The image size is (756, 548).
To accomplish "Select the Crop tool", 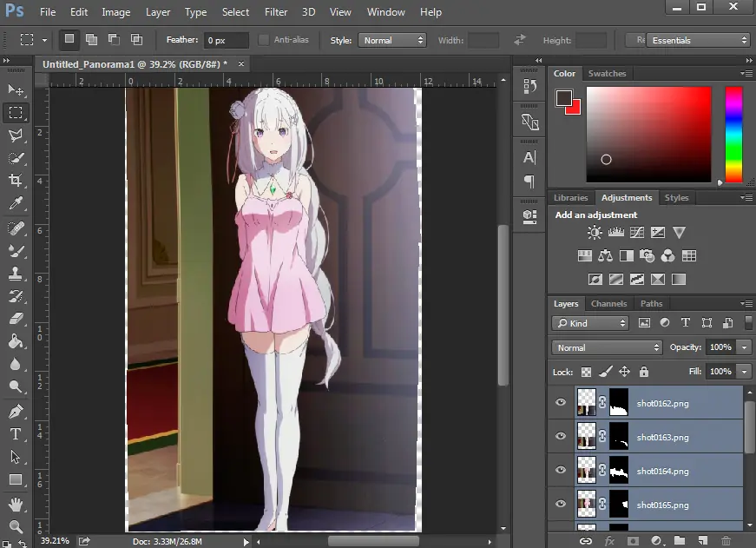I will coord(16,181).
